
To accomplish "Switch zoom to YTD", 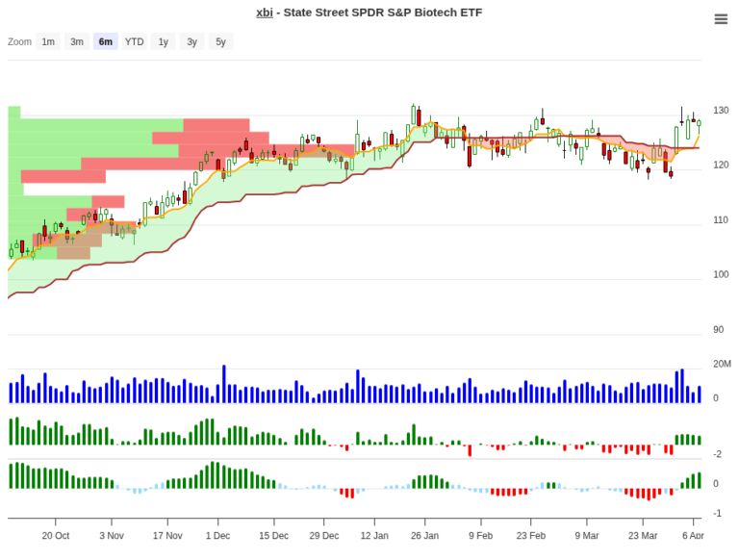I will tap(135, 42).
